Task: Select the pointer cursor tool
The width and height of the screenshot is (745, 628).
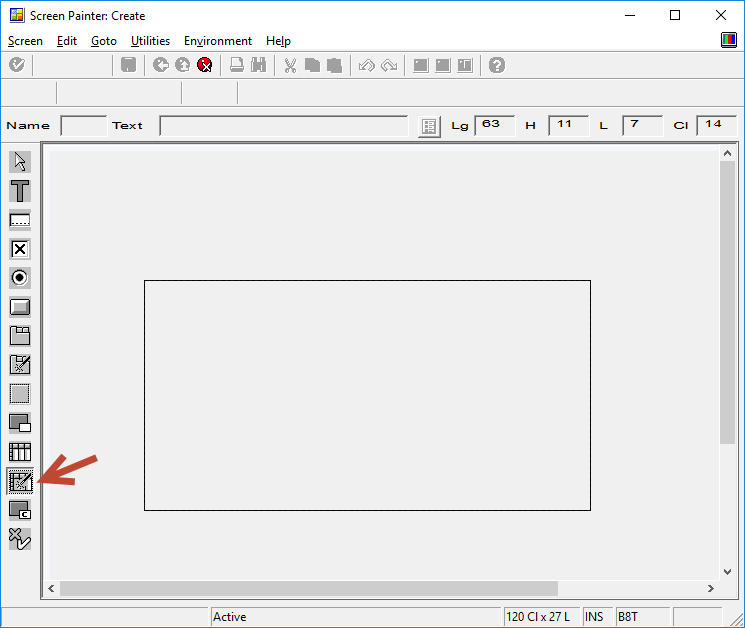Action: click(x=19, y=162)
